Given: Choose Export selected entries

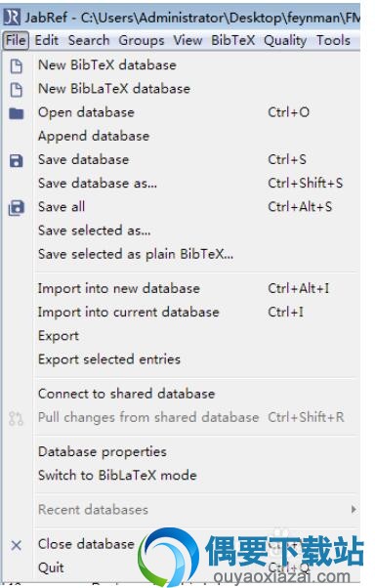Looking at the screenshot, I should coord(109,359).
